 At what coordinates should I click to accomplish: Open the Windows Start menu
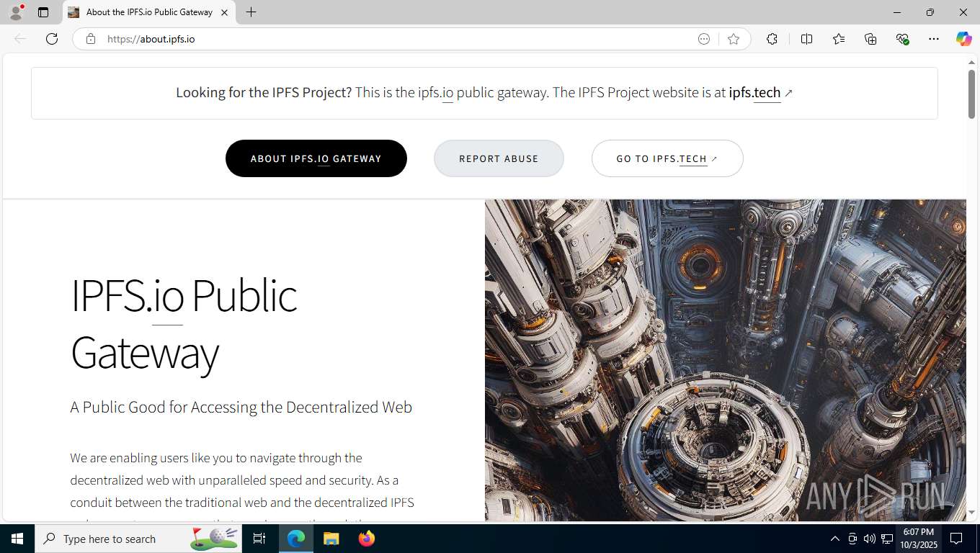(x=17, y=539)
